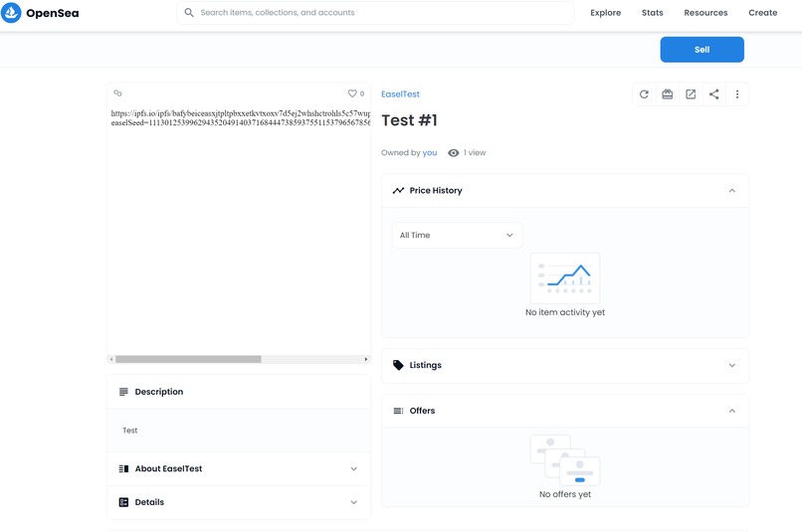This screenshot has height=532, width=802.
Task: Click the OpenSea wordmark text
Action: 52,13
